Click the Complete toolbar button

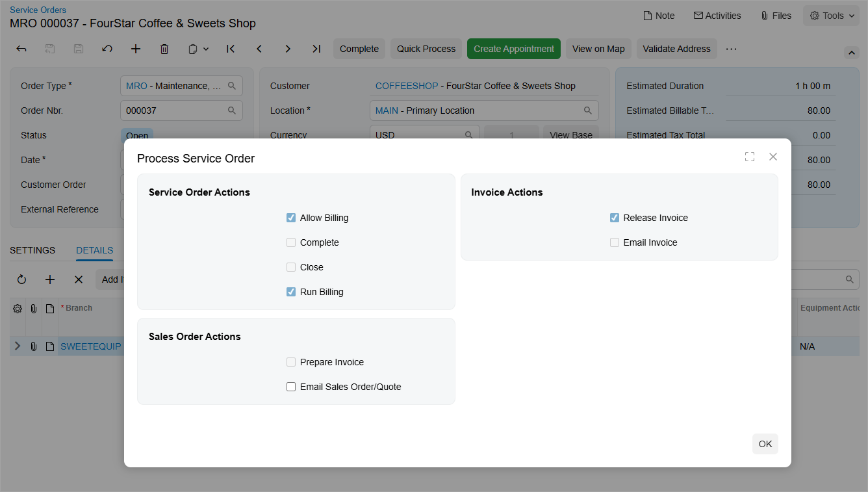tap(359, 49)
